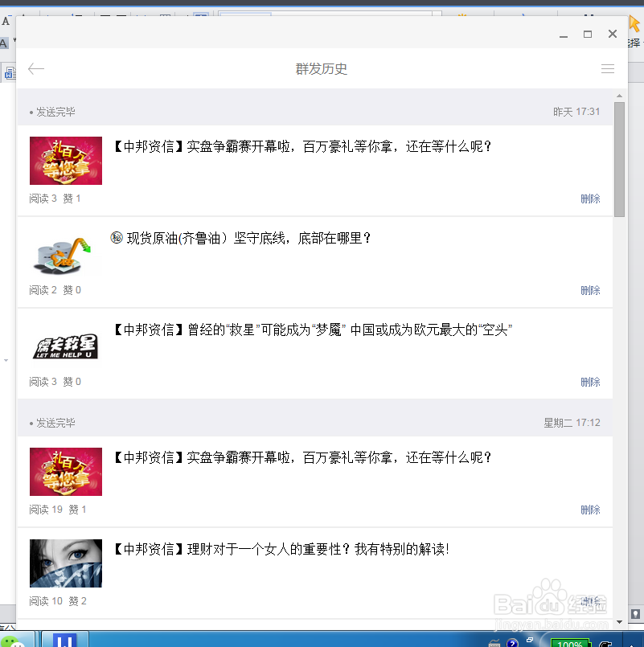The height and width of the screenshot is (647, 644).
Task: Open article 曾经的"救星"可能成为"梦魇"
Action: coord(313,330)
